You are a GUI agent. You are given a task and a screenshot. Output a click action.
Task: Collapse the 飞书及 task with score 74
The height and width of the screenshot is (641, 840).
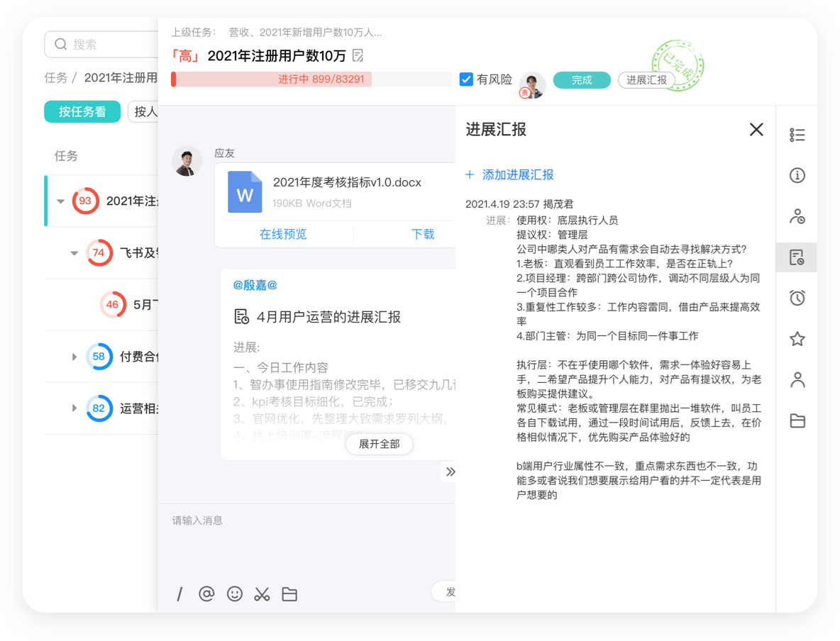(x=74, y=252)
